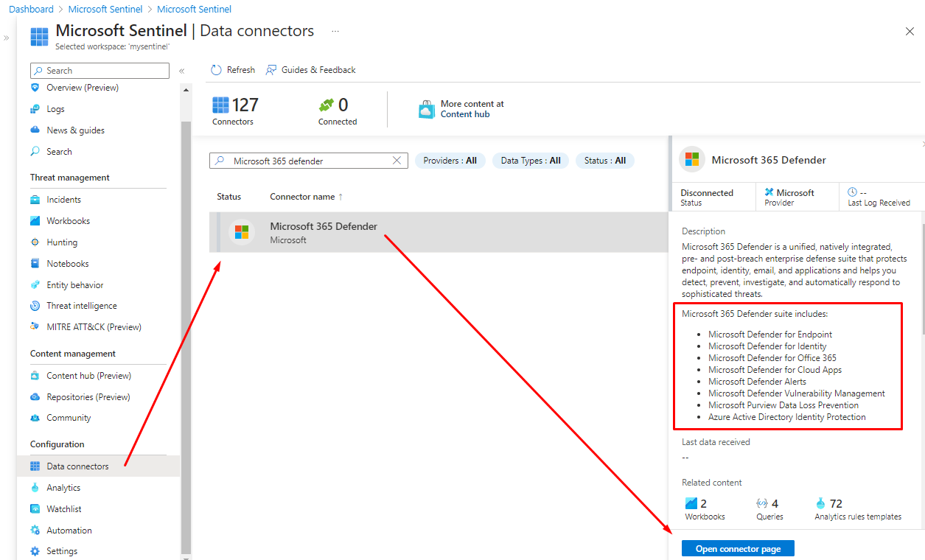Click the sidebar Search input field
The width and height of the screenshot is (925, 560).
(100, 71)
